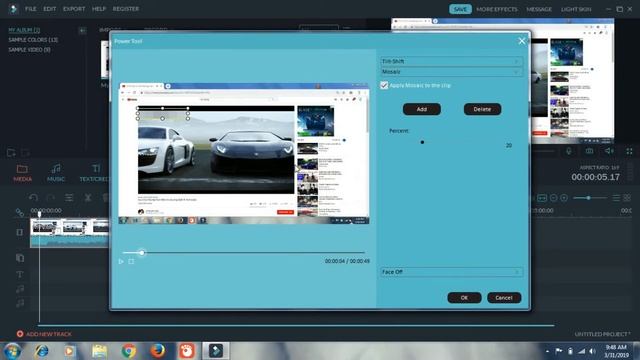Open the Register menu
Image resolution: width=640 pixels, height=360 pixels.
(x=126, y=9)
